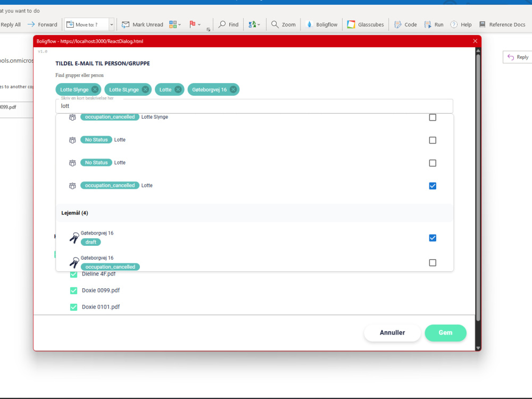The width and height of the screenshot is (532, 399).
Task: Click the Annuller cancel button
Action: pyautogui.click(x=392, y=333)
